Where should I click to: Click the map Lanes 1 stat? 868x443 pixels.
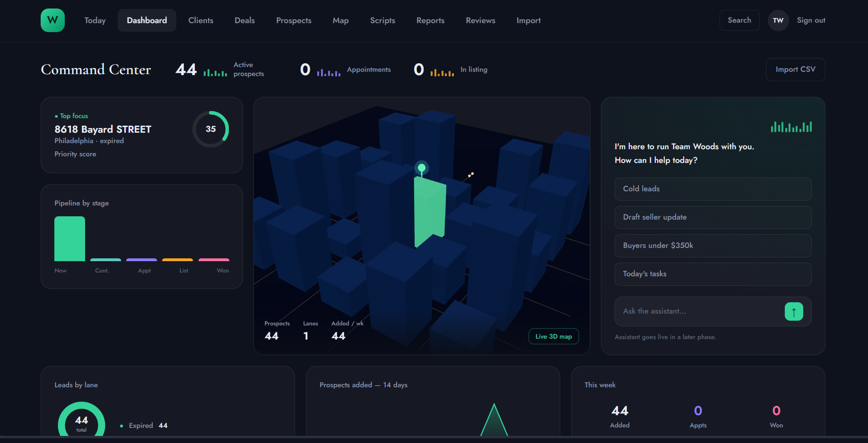[x=310, y=331]
